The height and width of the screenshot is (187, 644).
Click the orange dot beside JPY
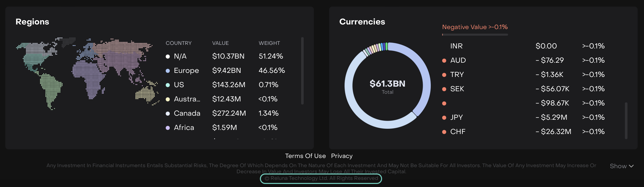click(444, 118)
